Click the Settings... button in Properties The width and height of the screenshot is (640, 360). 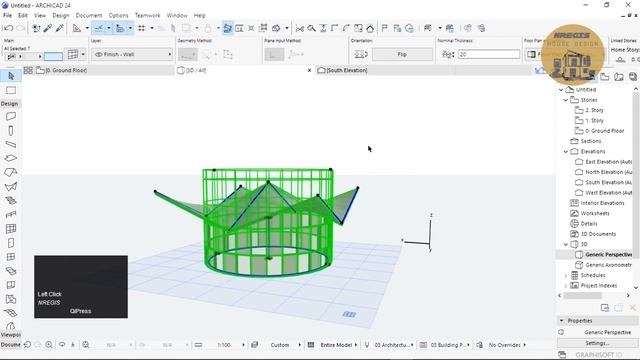click(597, 343)
